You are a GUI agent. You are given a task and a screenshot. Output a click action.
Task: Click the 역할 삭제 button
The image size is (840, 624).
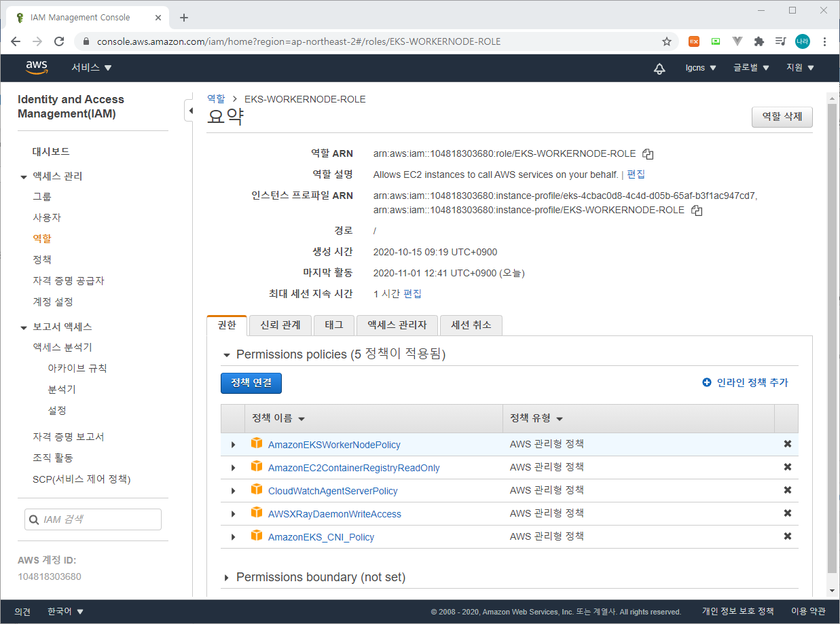coord(782,117)
